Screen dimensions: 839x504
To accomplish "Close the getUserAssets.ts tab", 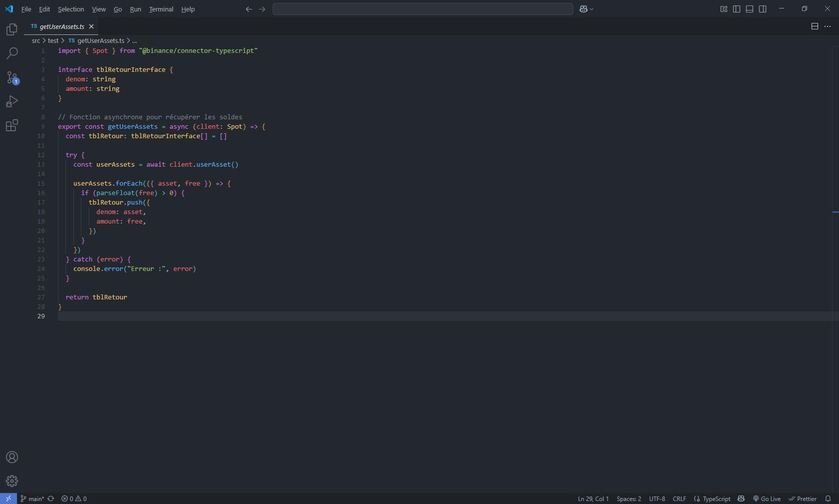I will 91,26.
